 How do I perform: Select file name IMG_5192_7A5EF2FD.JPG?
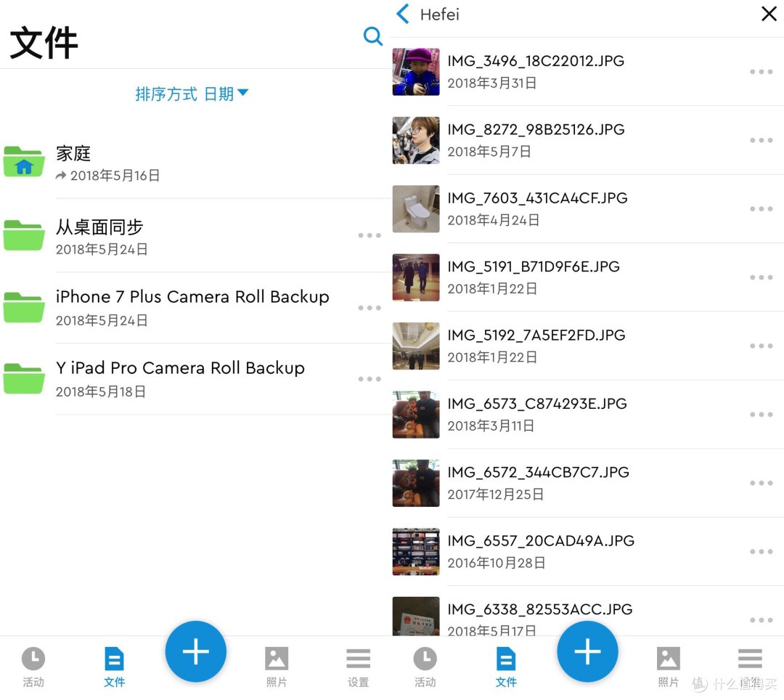[x=536, y=335]
